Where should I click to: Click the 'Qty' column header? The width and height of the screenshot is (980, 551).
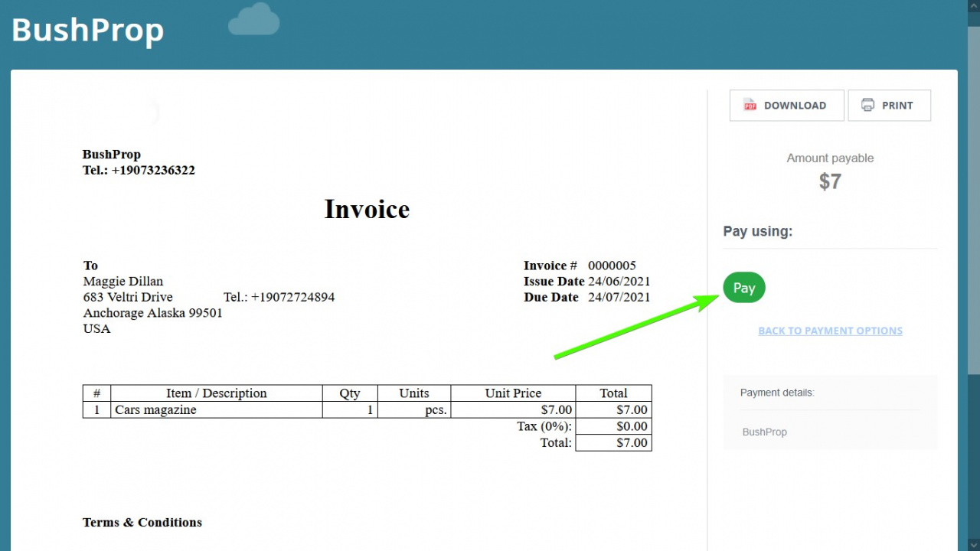(350, 393)
